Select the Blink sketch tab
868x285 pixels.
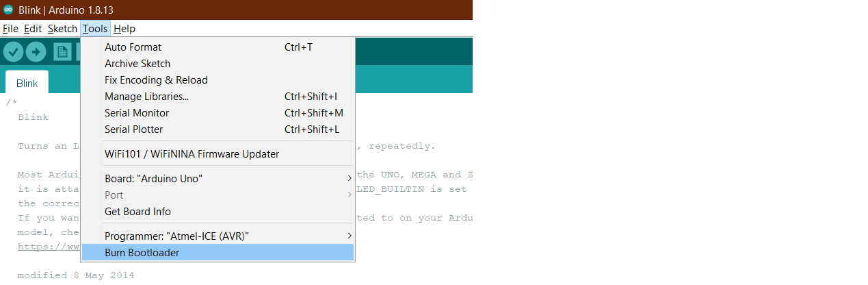point(27,83)
